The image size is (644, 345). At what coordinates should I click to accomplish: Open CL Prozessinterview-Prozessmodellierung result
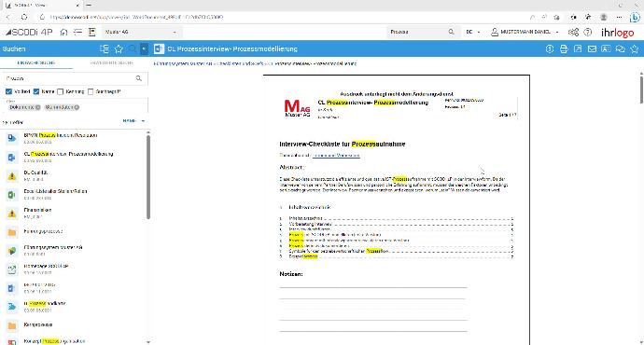point(74,158)
